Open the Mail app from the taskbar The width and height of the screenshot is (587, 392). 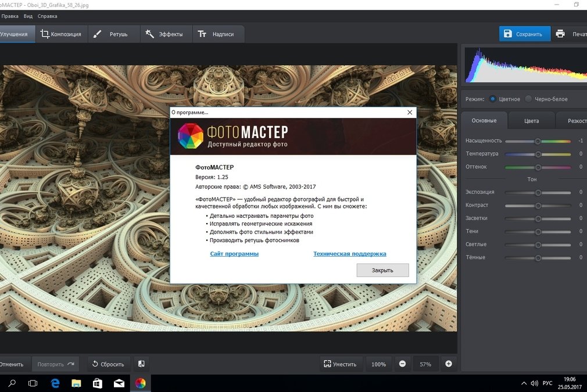click(x=119, y=383)
